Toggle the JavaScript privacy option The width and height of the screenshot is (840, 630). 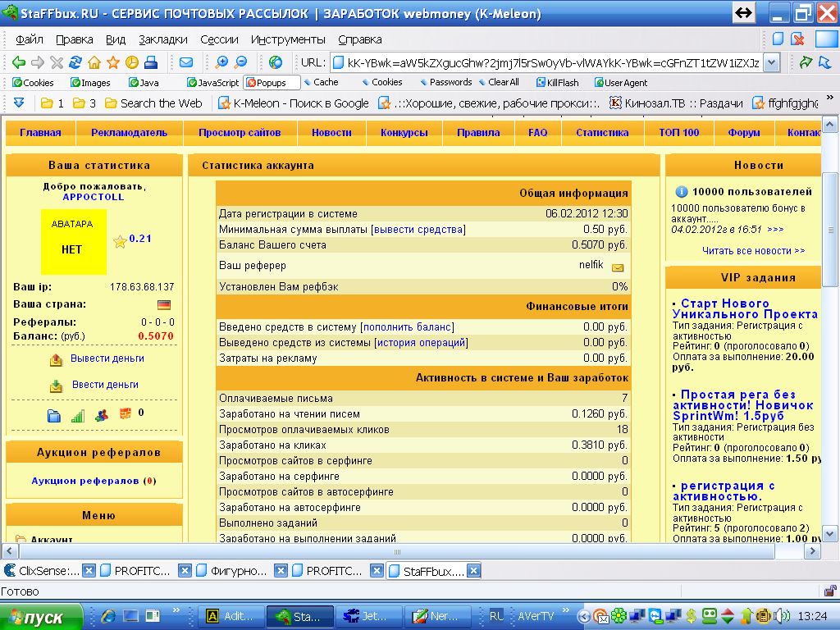(213, 83)
